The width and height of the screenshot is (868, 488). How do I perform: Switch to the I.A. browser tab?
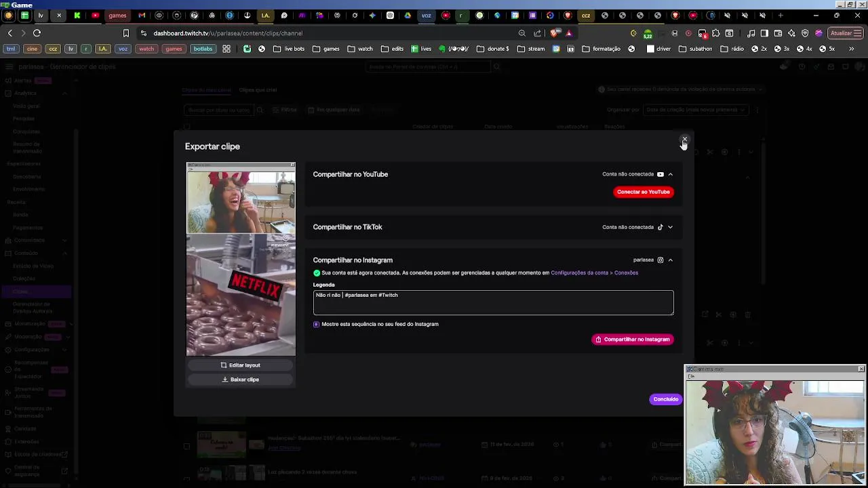coord(265,15)
